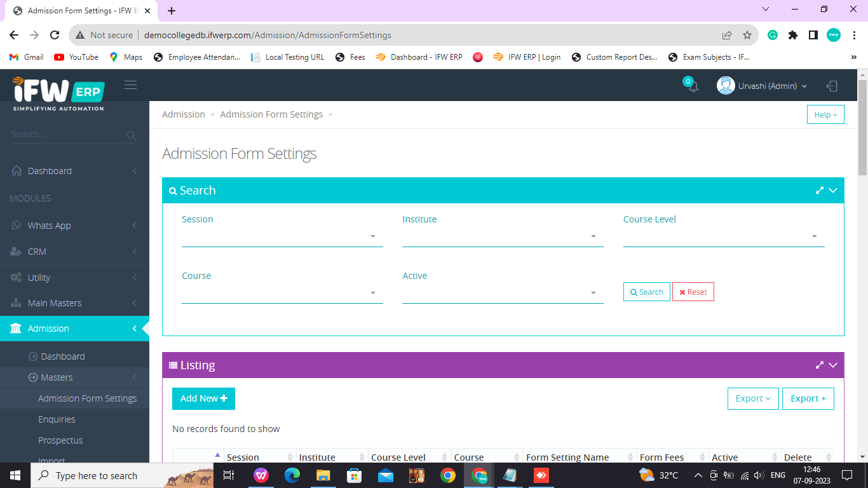Open the Mail app on the taskbar
The image size is (868, 488).
click(x=386, y=475)
